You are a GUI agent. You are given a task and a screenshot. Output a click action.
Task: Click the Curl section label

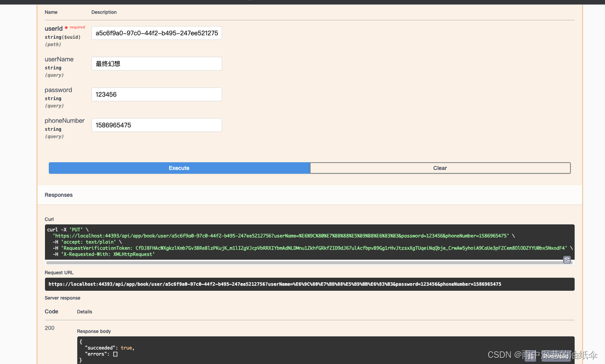(x=49, y=219)
